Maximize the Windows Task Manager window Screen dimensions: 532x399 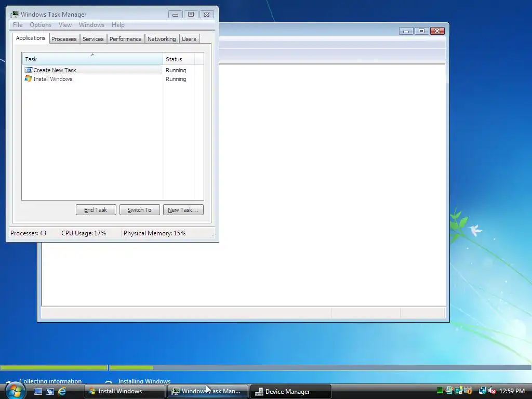[191, 14]
